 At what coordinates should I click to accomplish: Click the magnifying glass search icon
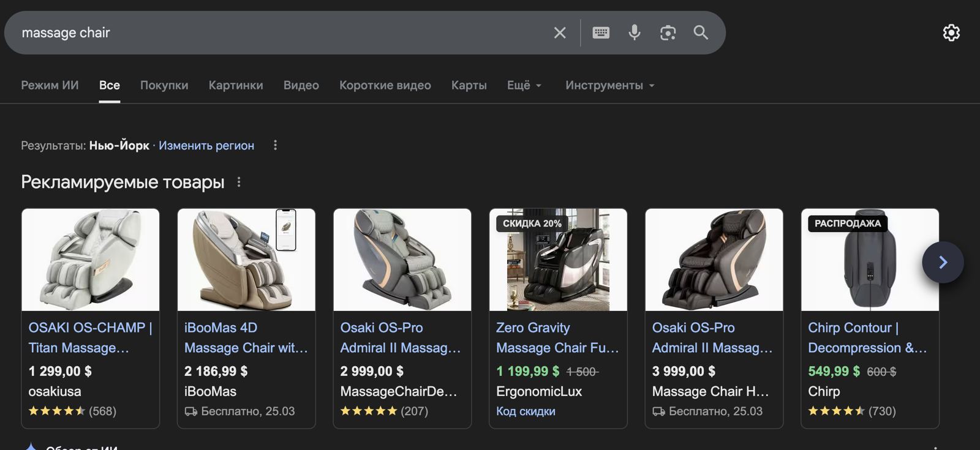point(701,32)
